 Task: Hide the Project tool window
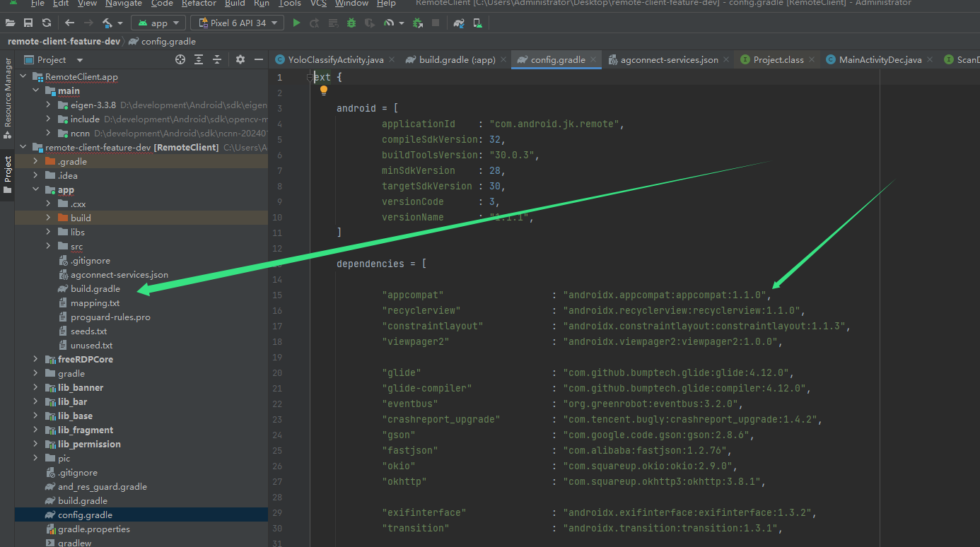click(259, 59)
